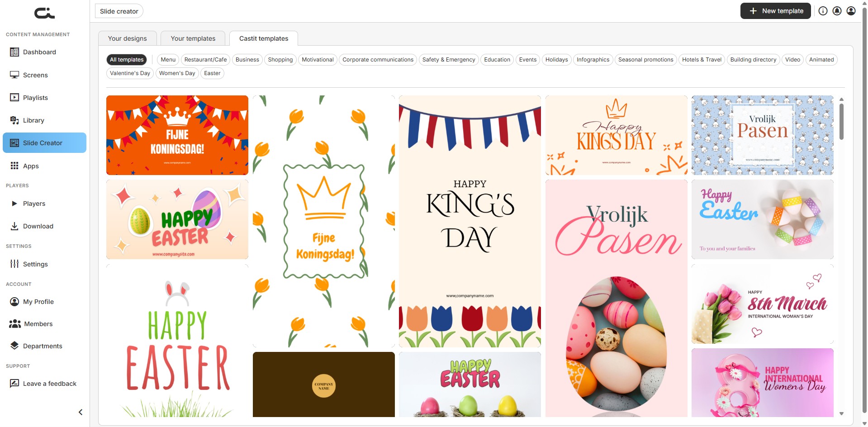Select the All templates filter chip

[x=127, y=60]
